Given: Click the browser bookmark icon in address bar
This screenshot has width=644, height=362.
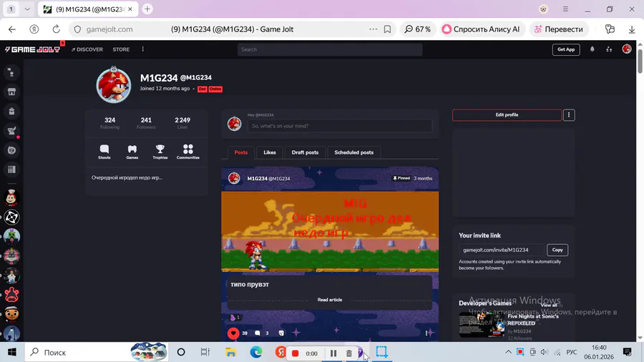Looking at the screenshot, I should [387, 29].
